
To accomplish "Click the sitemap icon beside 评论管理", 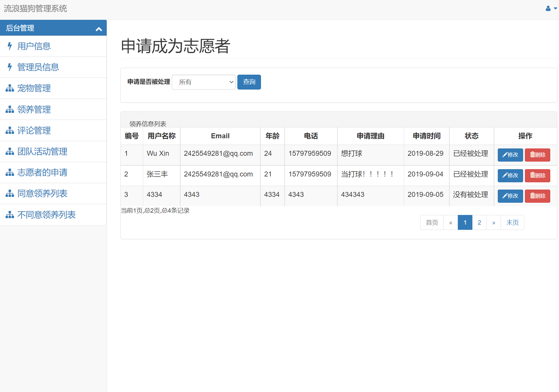I will tap(10, 130).
